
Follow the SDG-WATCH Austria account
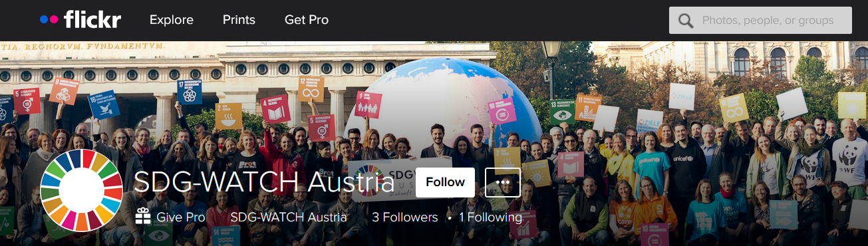445,182
